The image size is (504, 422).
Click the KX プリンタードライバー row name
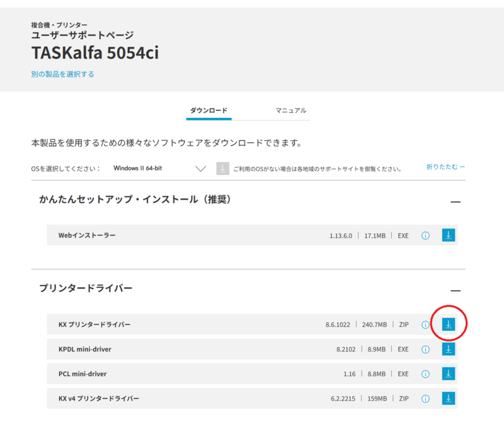[x=94, y=324]
